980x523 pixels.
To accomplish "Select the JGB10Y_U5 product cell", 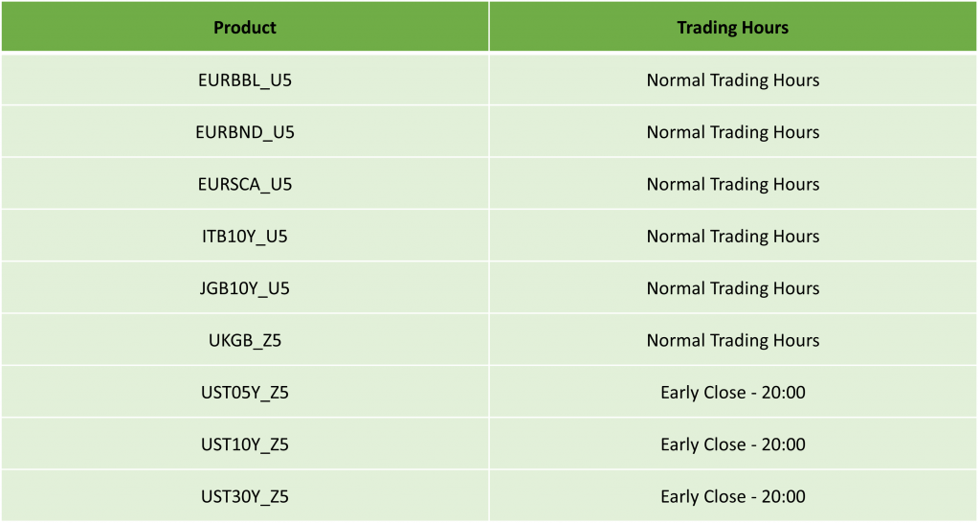I will [245, 287].
